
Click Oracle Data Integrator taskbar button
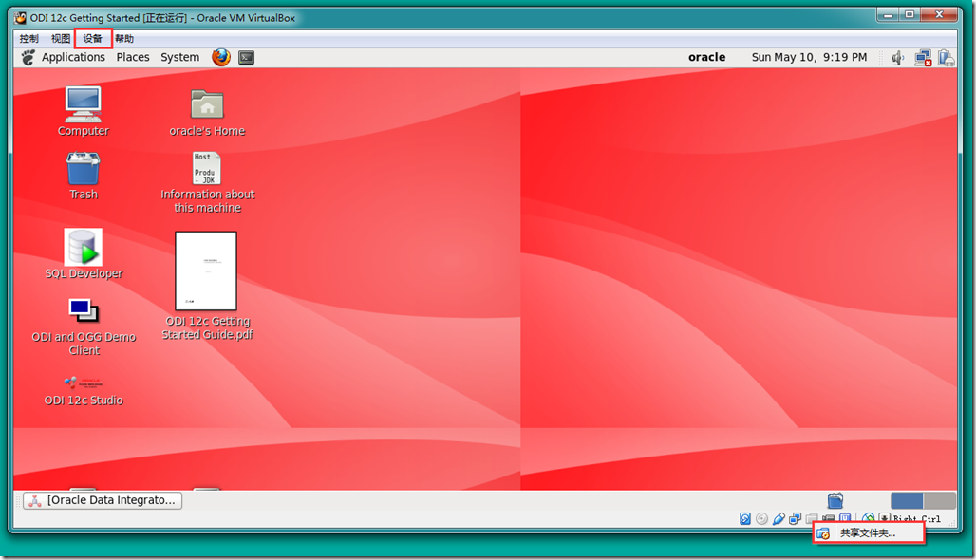pos(103,500)
